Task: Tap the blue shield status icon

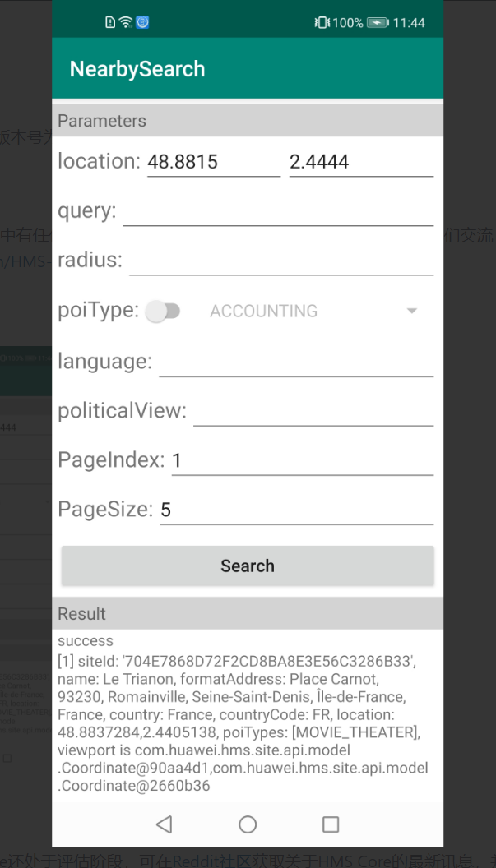Action: pos(142,22)
